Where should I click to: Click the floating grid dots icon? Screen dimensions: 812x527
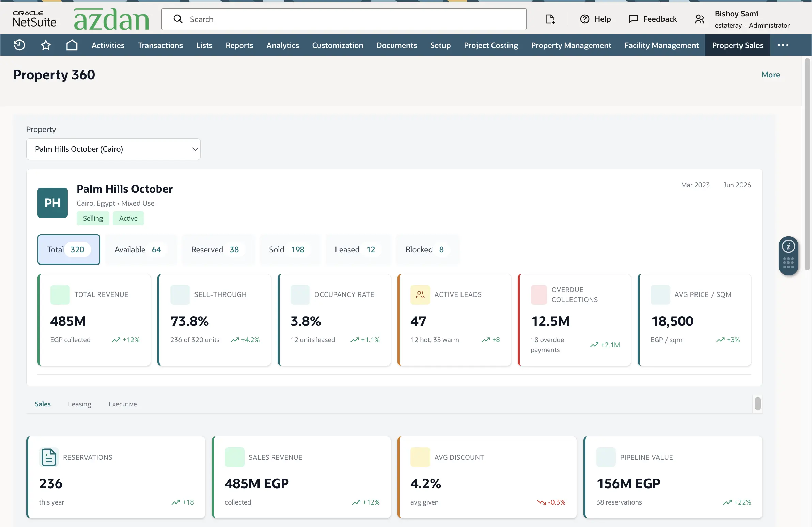point(788,263)
